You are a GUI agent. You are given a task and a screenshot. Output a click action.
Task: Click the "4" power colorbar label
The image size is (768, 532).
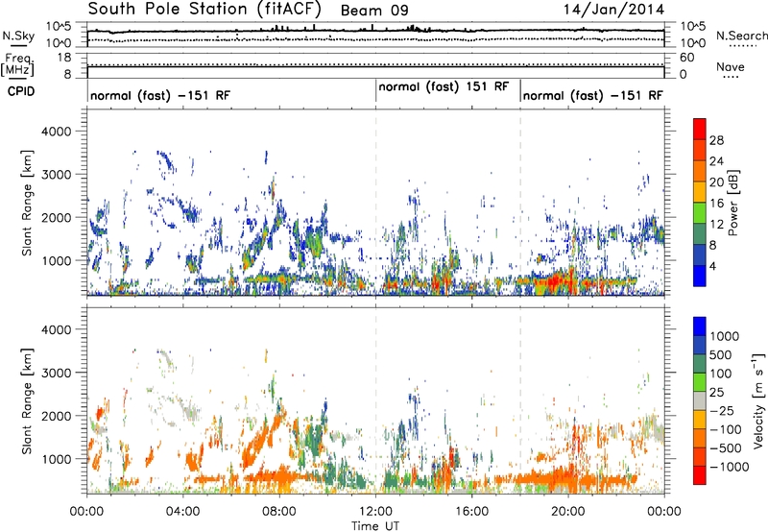712,266
